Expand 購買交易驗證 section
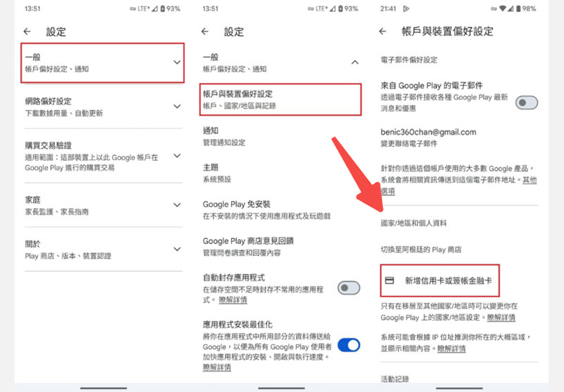The image size is (564, 392). [x=177, y=156]
